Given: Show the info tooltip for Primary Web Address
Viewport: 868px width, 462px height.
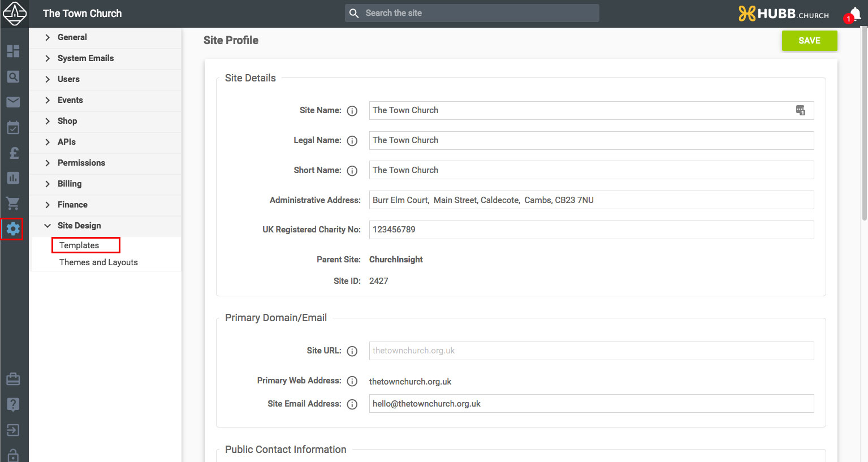Looking at the screenshot, I should [x=352, y=381].
